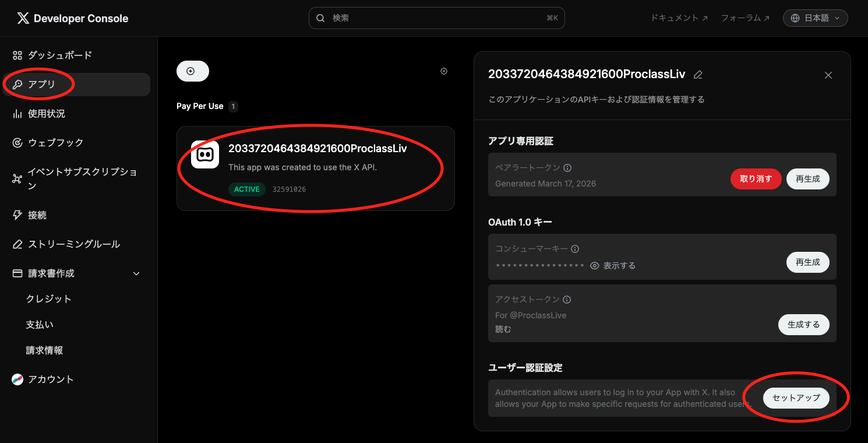This screenshot has width=868, height=443.
Task: Click consumer key info icon
Action: pos(575,249)
